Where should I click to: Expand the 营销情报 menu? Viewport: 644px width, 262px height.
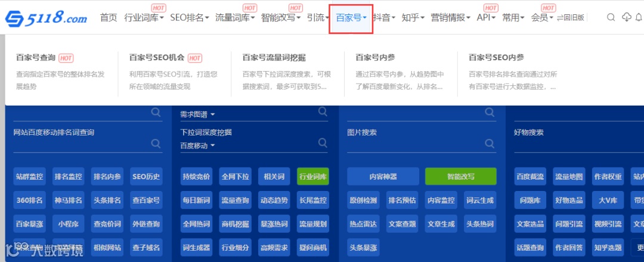coord(451,18)
